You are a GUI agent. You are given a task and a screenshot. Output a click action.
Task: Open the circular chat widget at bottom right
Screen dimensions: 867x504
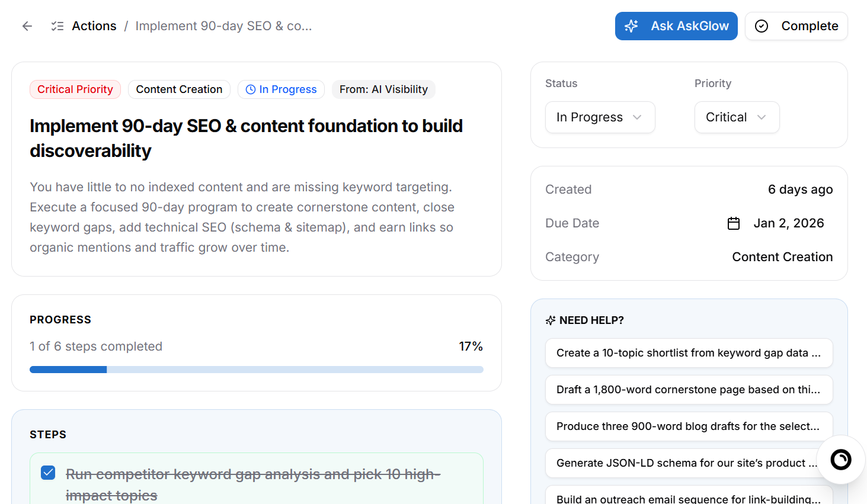tap(840, 460)
